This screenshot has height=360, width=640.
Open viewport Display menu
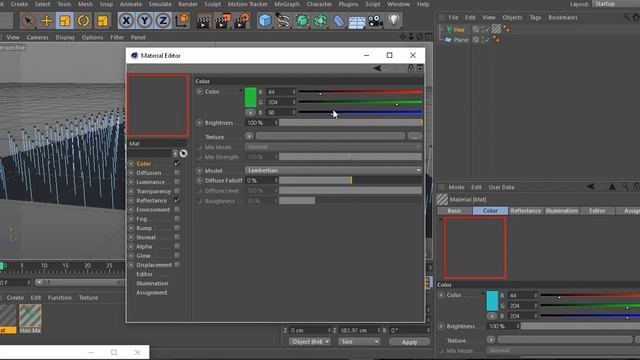65,37
